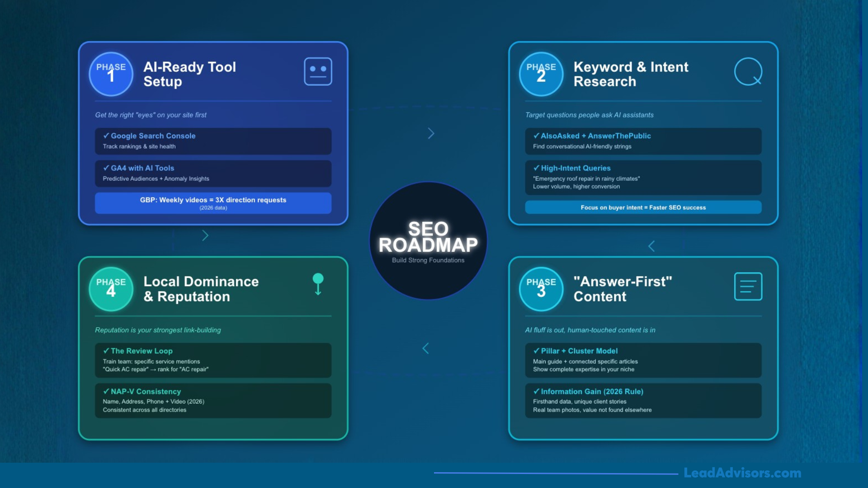Image resolution: width=868 pixels, height=488 pixels.
Task: Click the GBP weekly videos highlight bar
Action: tap(212, 203)
